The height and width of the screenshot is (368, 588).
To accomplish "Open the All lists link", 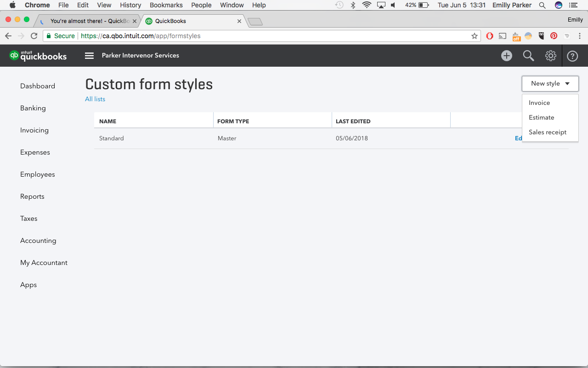I will coord(95,99).
